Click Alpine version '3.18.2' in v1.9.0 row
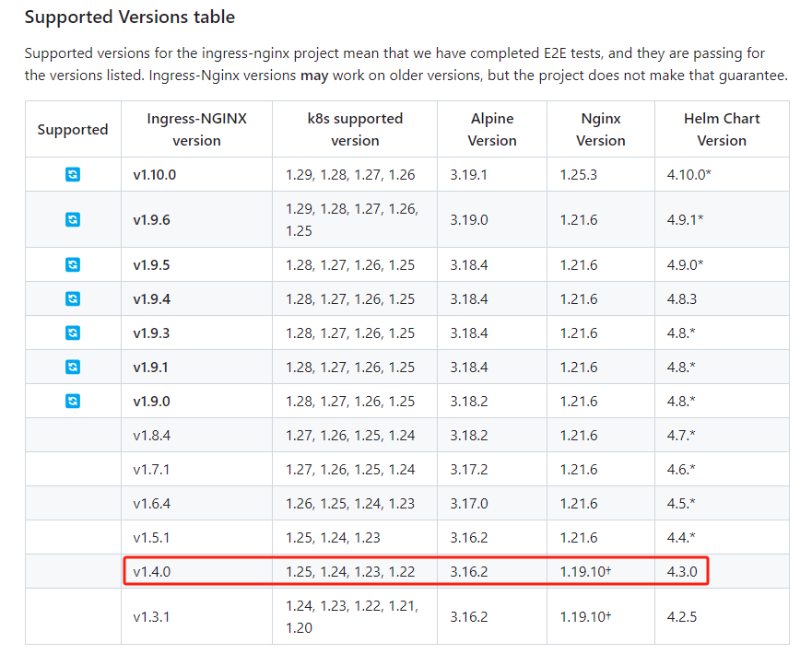812x654 pixels. pos(468,402)
